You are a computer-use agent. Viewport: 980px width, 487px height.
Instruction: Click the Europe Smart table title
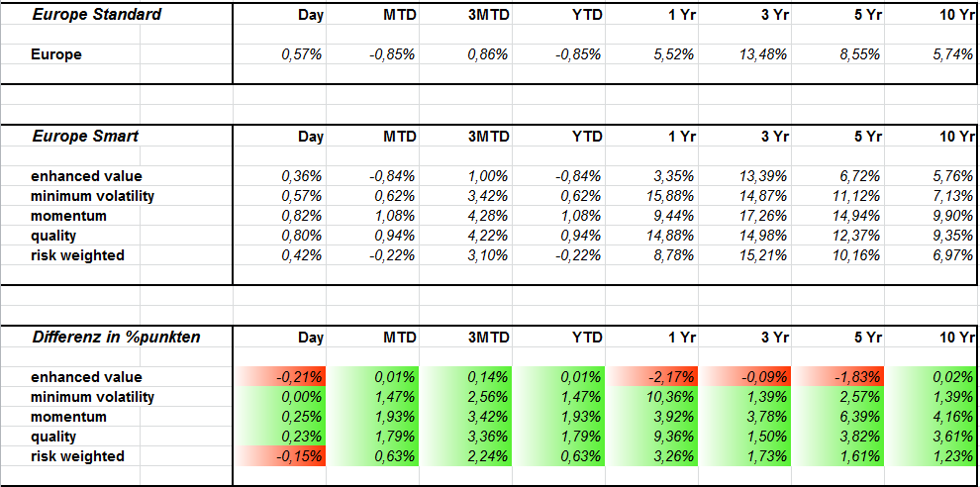[x=85, y=136]
